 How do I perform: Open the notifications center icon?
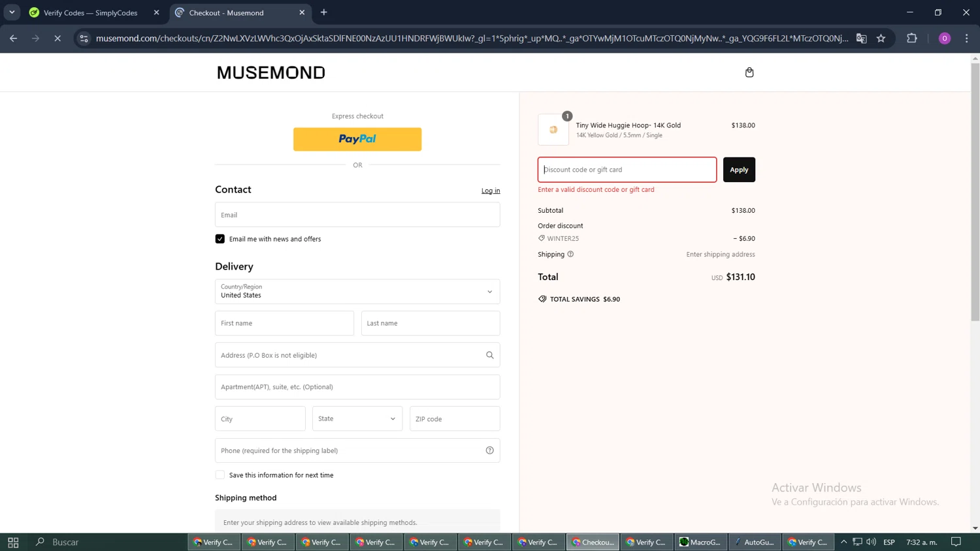[956, 542]
